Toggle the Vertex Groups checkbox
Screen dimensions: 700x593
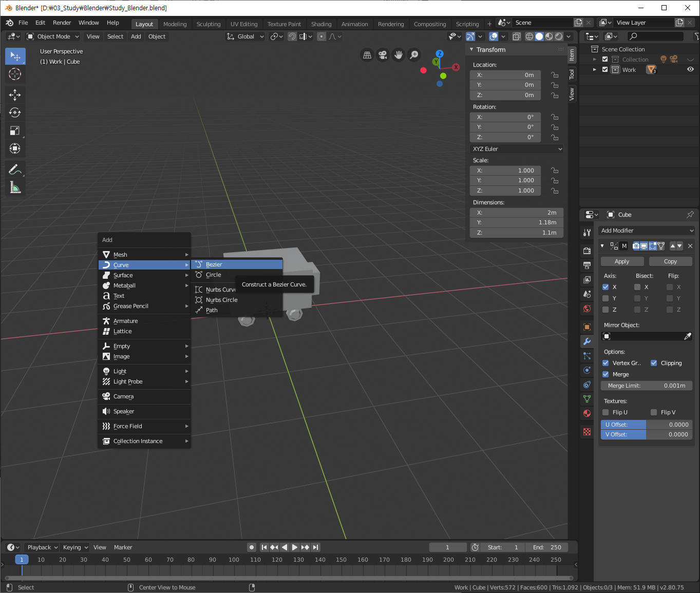606,363
